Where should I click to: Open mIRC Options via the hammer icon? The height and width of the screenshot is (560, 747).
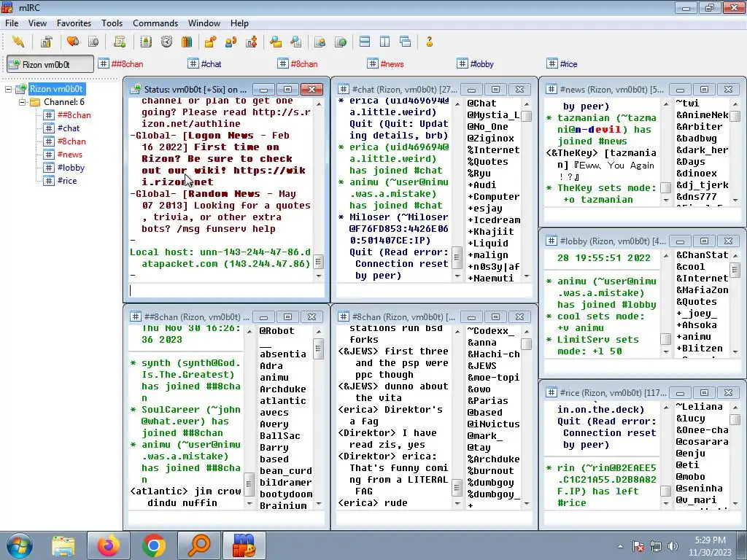pyautogui.click(x=46, y=42)
